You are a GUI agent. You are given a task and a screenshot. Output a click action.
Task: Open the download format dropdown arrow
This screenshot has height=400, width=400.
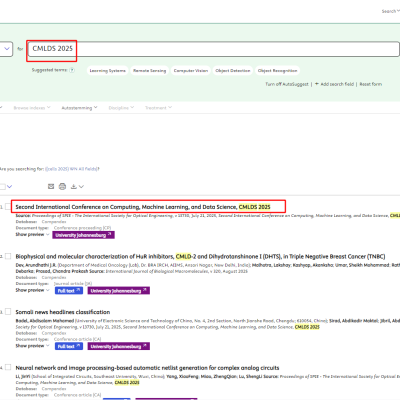[x=81, y=187]
